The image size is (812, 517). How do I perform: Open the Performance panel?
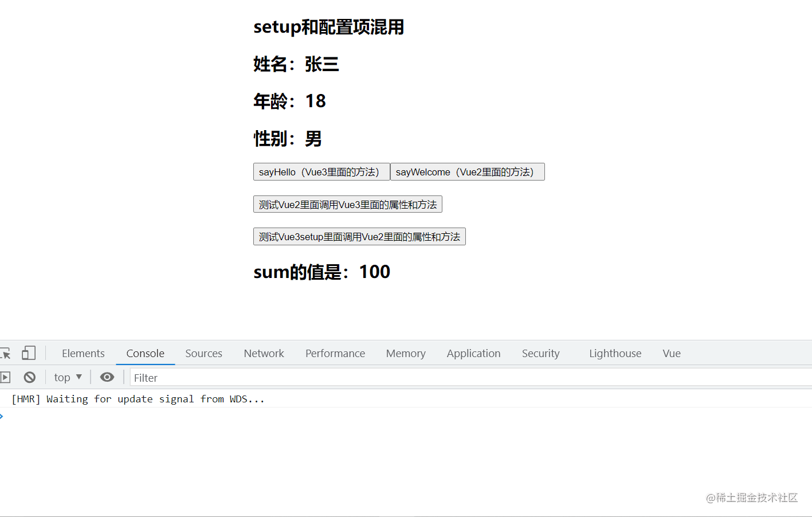(335, 353)
